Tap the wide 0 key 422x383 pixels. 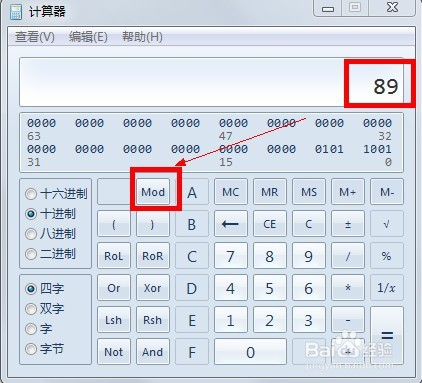pos(250,352)
